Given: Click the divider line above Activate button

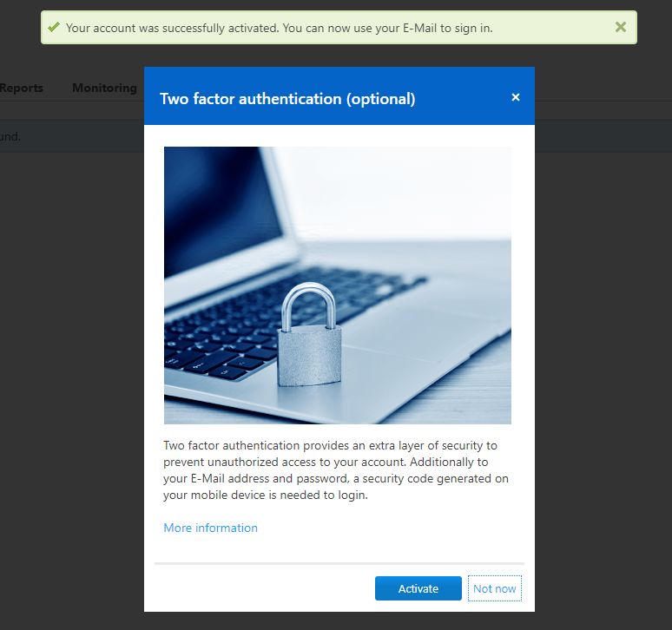Looking at the screenshot, I should pos(339,564).
